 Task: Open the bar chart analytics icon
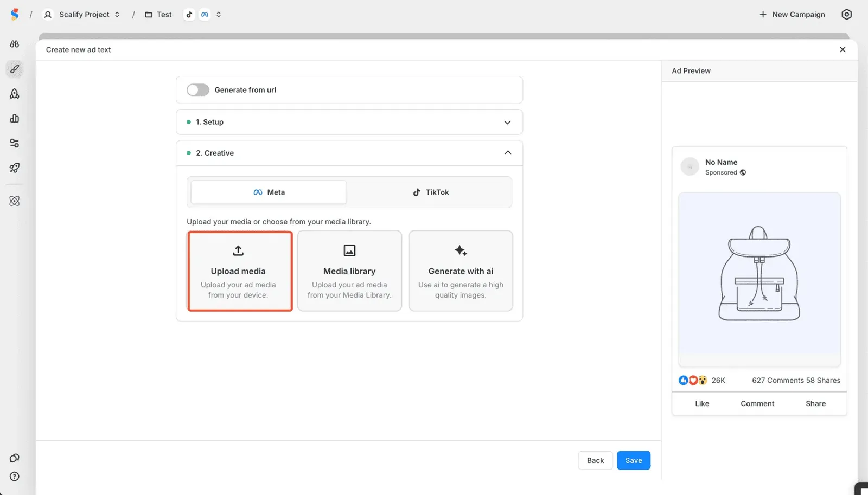pos(15,119)
